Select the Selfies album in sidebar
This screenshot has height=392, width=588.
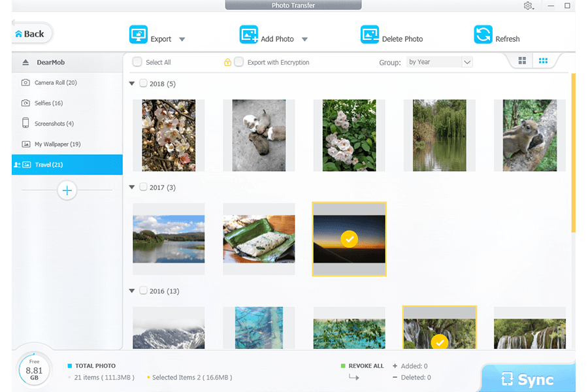pyautogui.click(x=48, y=103)
